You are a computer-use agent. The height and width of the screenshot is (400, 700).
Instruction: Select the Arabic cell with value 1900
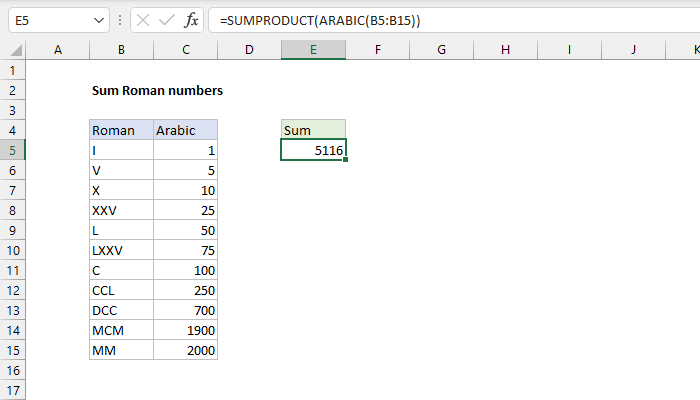point(186,330)
